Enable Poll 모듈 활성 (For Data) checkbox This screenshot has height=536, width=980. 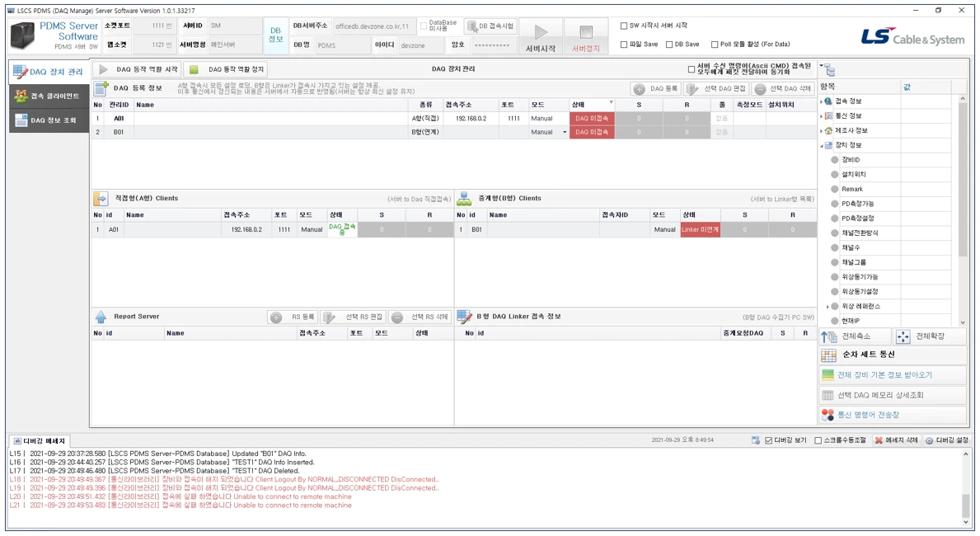[715, 45]
